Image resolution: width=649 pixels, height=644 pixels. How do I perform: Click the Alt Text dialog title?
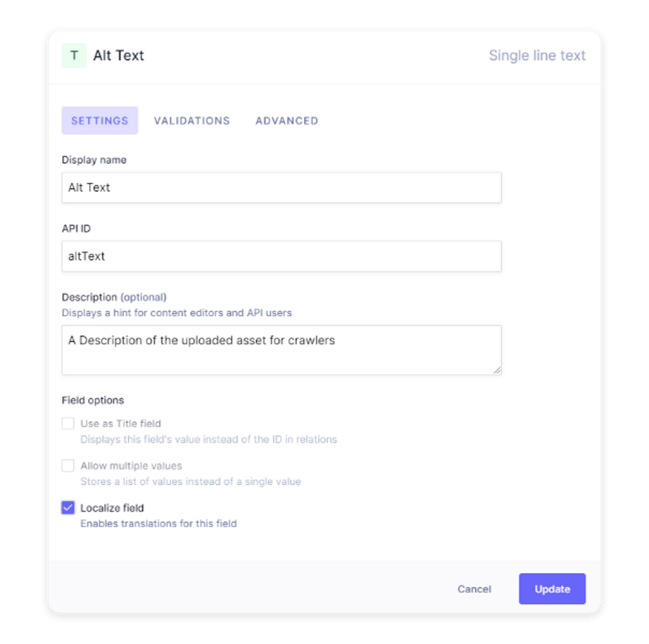[x=119, y=55]
